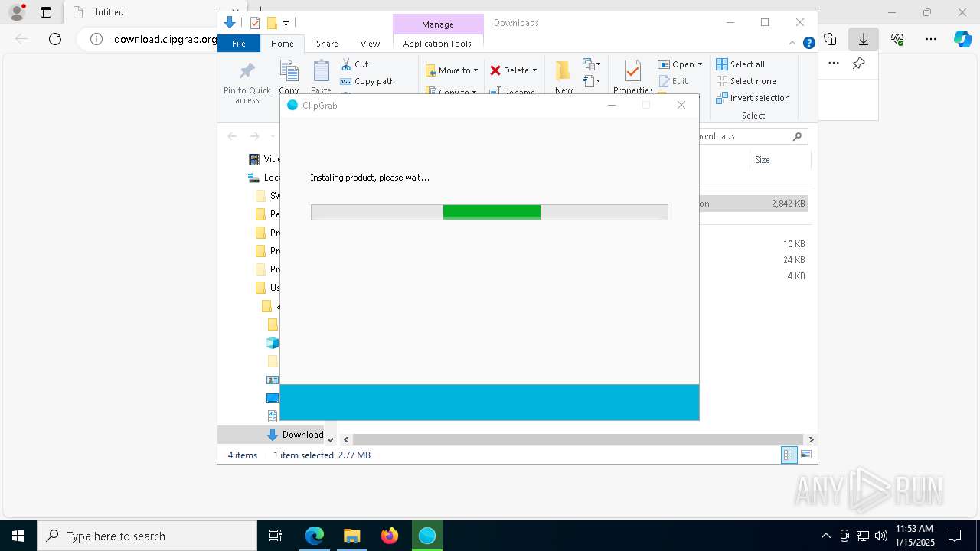Click the Edge downloads icon

tap(864, 39)
